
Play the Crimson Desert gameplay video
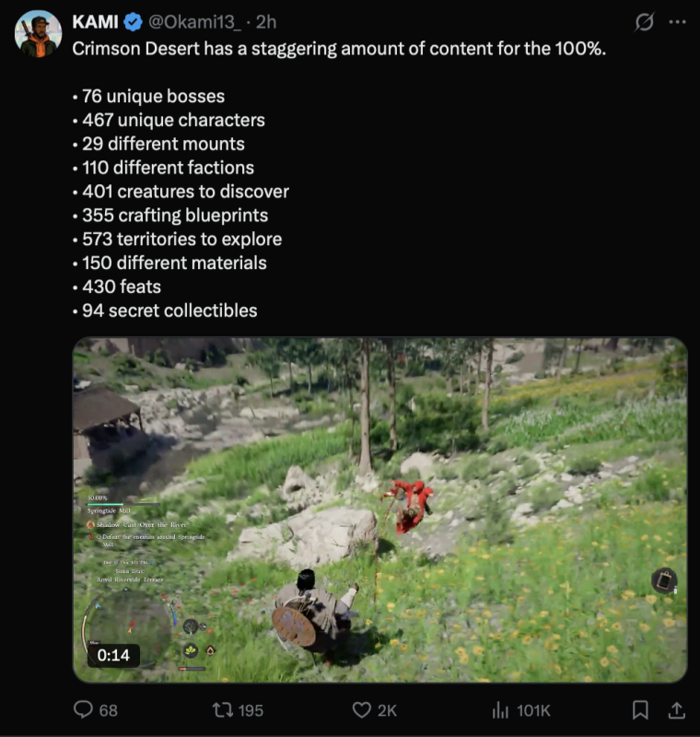click(x=379, y=509)
